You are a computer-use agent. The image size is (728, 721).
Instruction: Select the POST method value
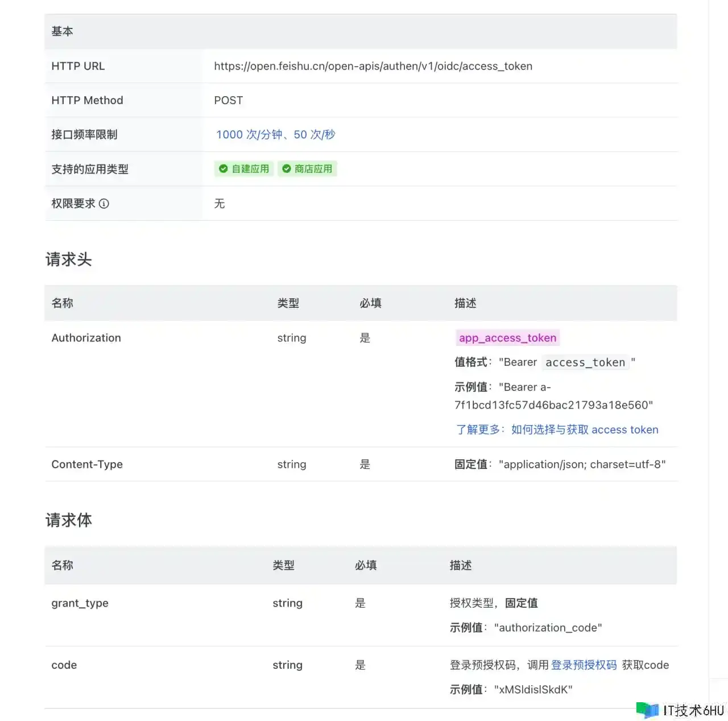coord(228,101)
